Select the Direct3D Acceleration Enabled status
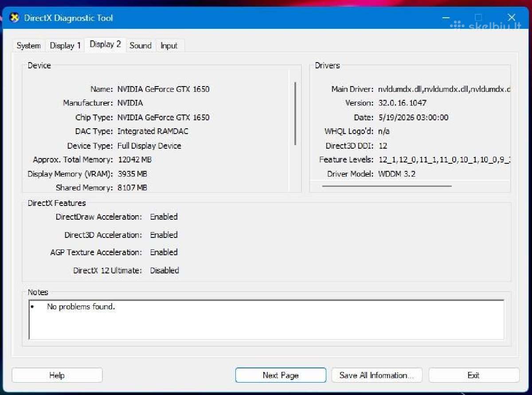Screen dimensions: 532x395 pyautogui.click(x=164, y=235)
